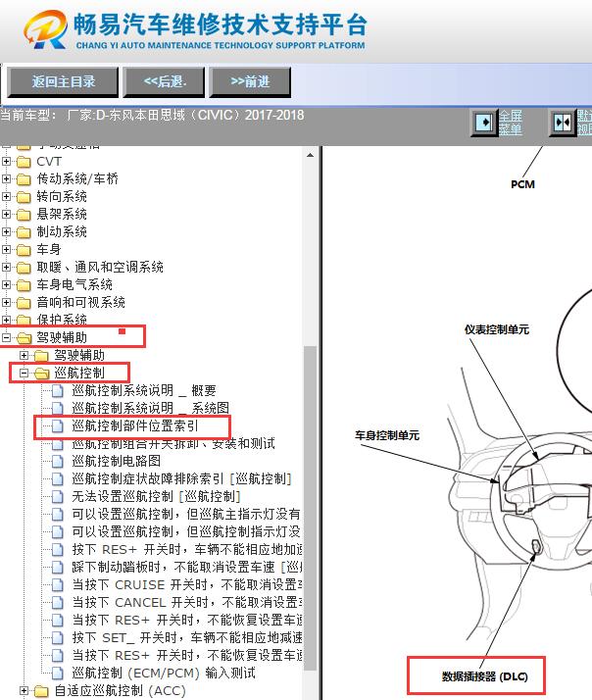Click page icon beside 无法设置巡航控制
Screen dimensions: 592x700
coord(58,496)
